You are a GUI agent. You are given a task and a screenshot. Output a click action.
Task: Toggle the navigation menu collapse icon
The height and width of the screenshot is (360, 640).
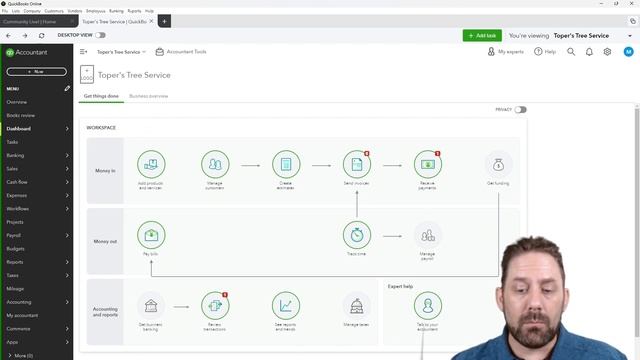[x=83, y=52]
